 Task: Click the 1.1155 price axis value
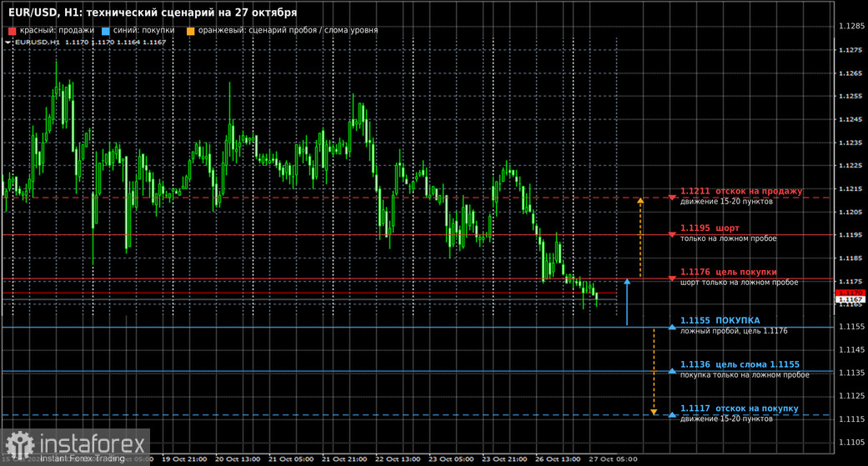pyautogui.click(x=850, y=327)
